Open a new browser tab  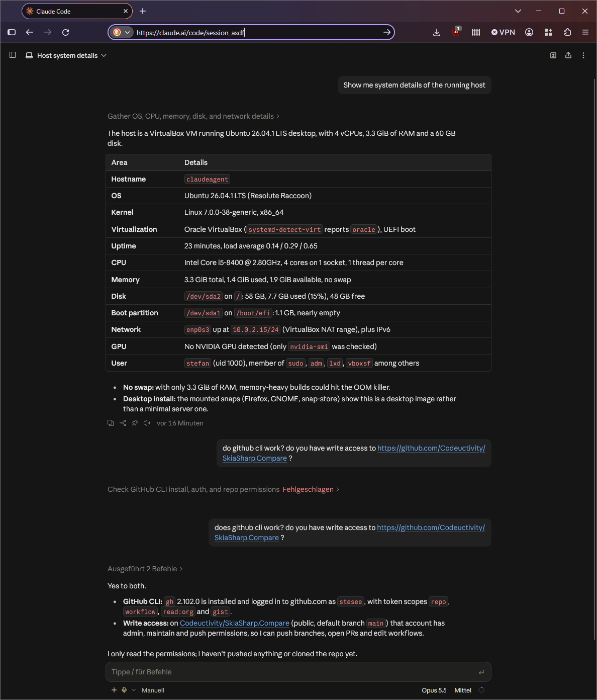tap(143, 11)
